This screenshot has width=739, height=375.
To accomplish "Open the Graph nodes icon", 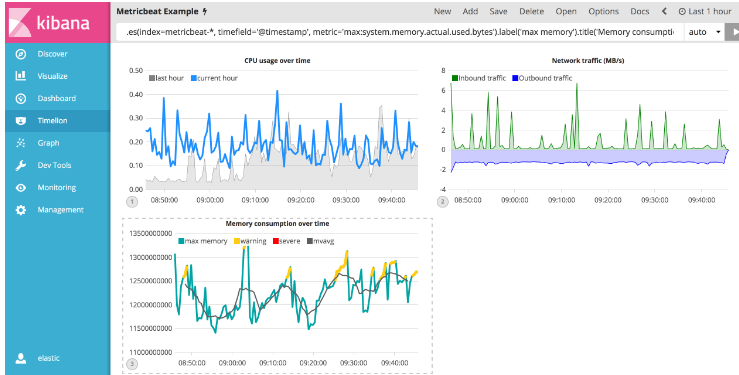I will (21, 143).
